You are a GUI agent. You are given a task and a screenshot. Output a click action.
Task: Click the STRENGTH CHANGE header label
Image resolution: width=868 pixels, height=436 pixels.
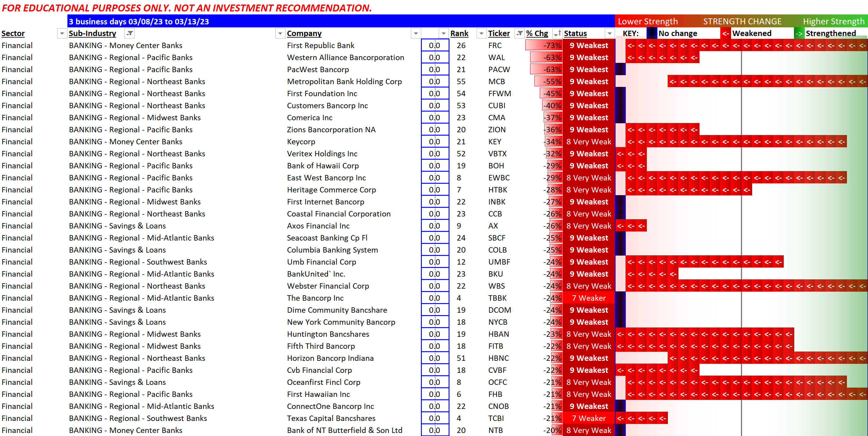pyautogui.click(x=742, y=22)
